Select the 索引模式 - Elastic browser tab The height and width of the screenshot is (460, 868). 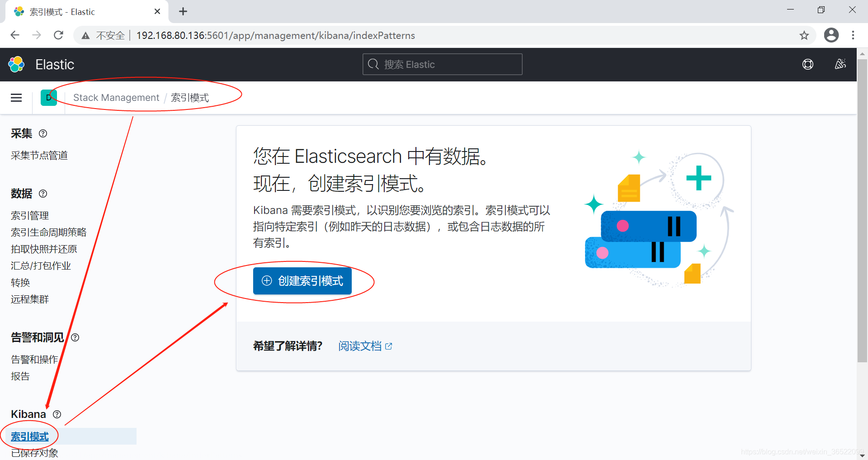(87, 12)
